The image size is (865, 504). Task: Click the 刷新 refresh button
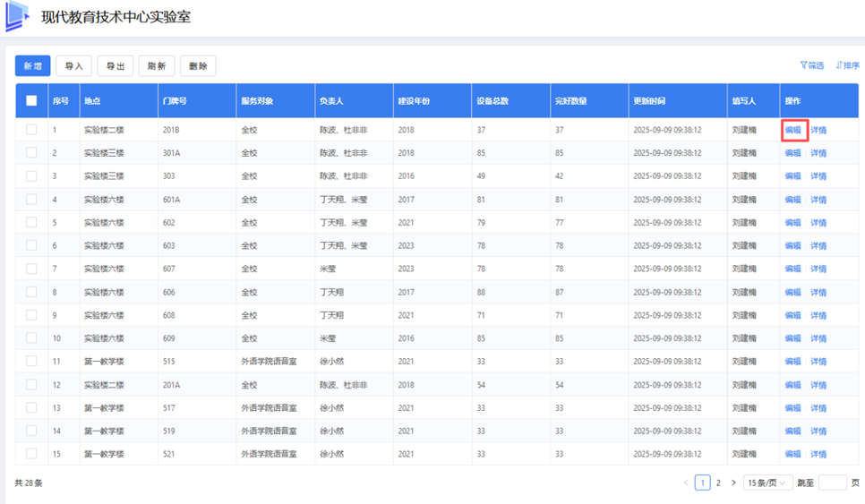[156, 66]
